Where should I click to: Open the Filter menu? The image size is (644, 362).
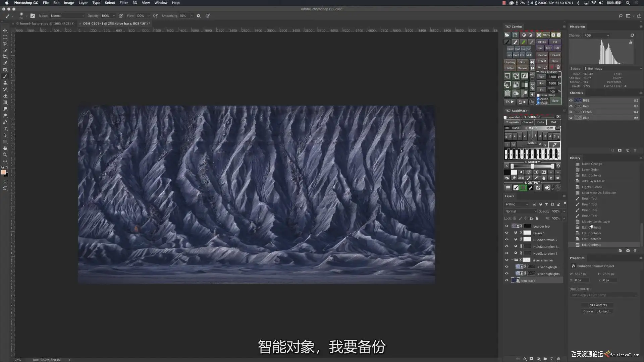click(123, 3)
